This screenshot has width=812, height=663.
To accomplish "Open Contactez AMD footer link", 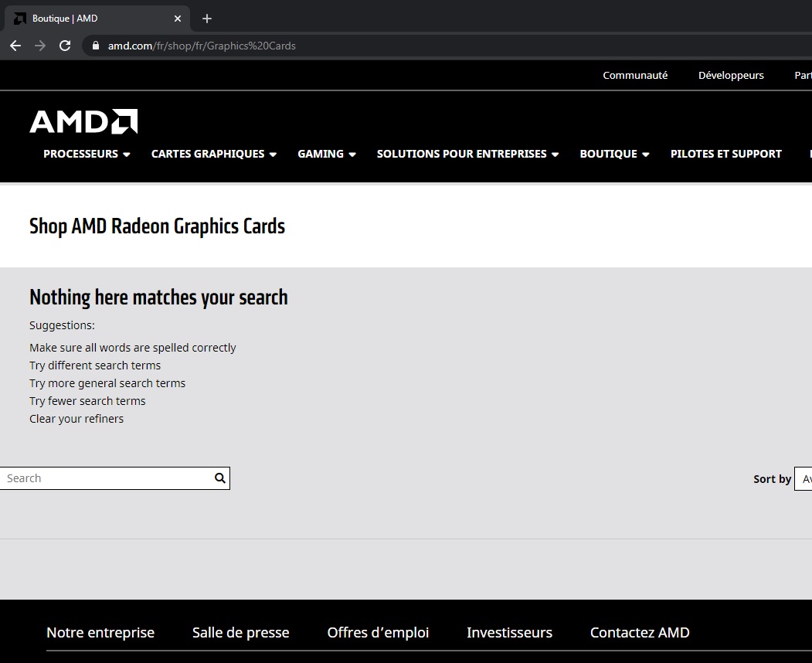I will [640, 632].
